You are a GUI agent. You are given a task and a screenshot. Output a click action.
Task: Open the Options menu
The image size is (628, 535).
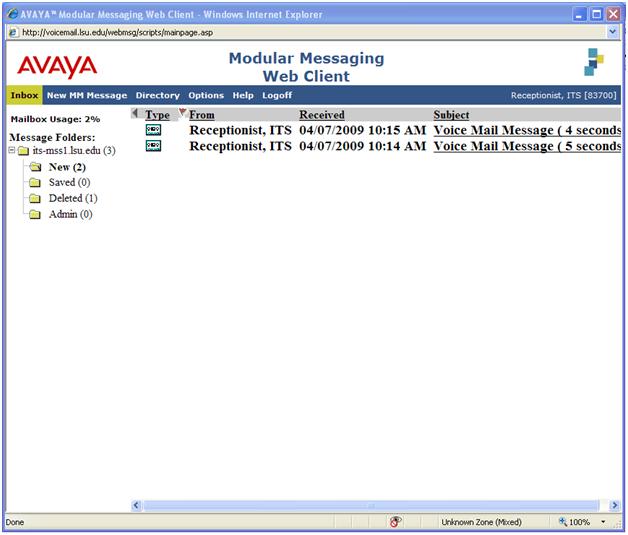tap(206, 95)
